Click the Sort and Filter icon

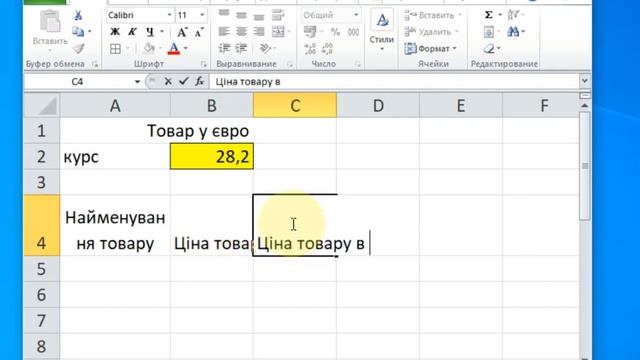513,15
